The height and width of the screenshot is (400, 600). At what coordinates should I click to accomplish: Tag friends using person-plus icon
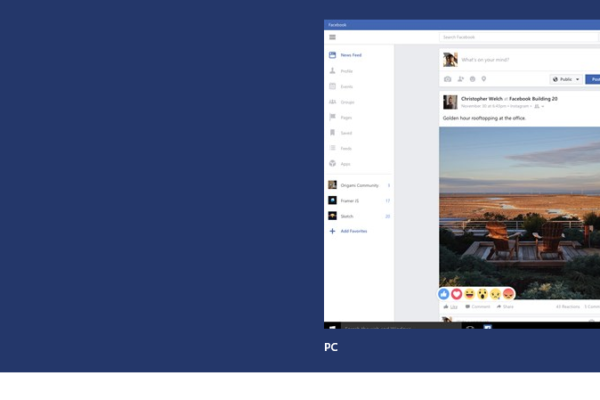point(460,79)
